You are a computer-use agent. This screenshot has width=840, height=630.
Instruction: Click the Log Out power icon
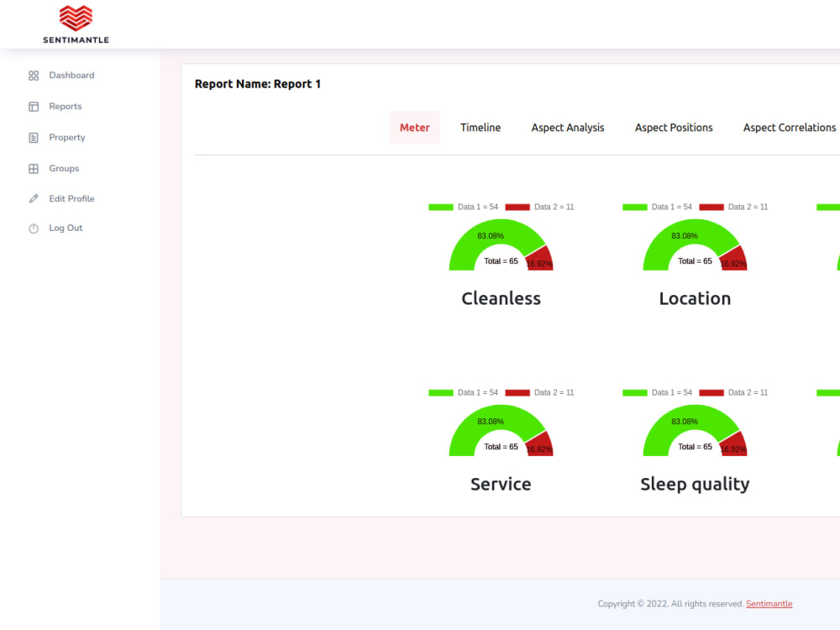pyautogui.click(x=34, y=228)
